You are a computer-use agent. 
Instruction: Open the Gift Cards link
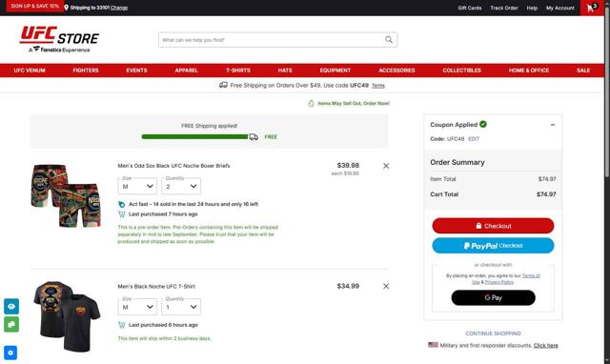[x=470, y=8]
